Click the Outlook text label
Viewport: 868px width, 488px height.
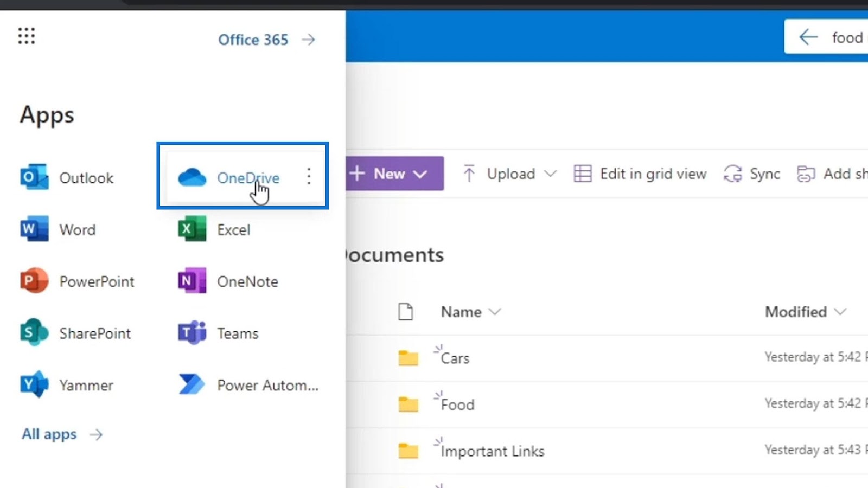click(x=86, y=178)
